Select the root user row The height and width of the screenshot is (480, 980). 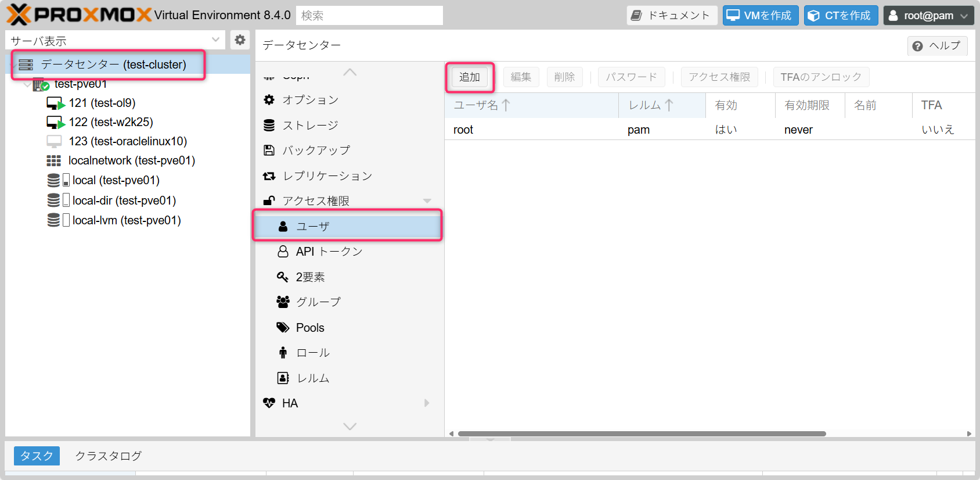(710, 130)
